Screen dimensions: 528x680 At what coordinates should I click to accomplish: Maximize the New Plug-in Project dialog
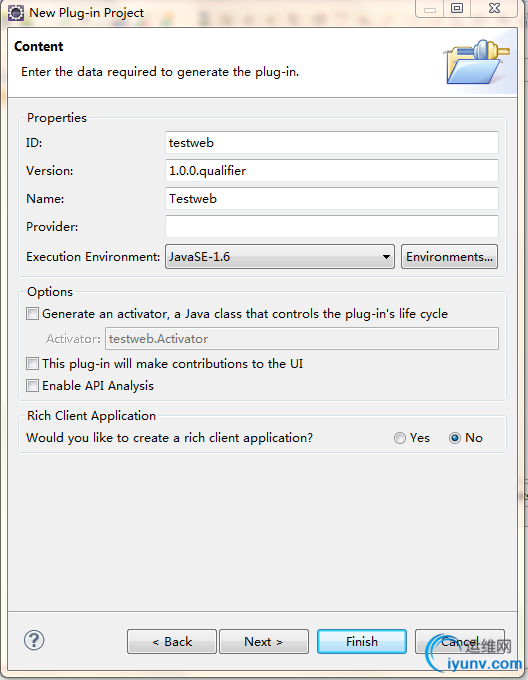(x=456, y=8)
